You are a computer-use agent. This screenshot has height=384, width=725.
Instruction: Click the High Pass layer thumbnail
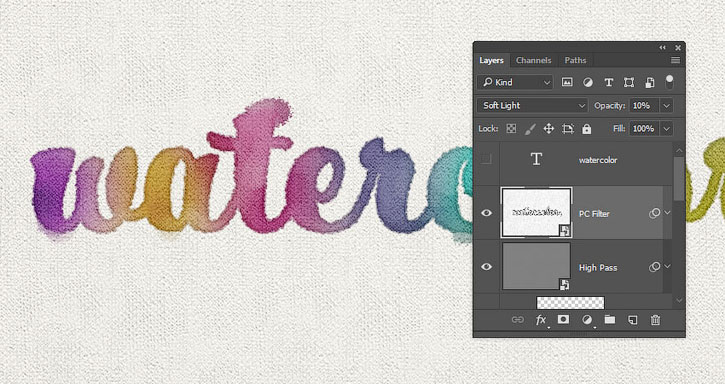pos(536,266)
